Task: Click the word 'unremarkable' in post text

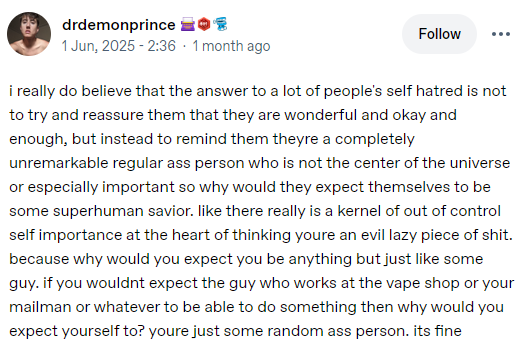Action: click(59, 163)
